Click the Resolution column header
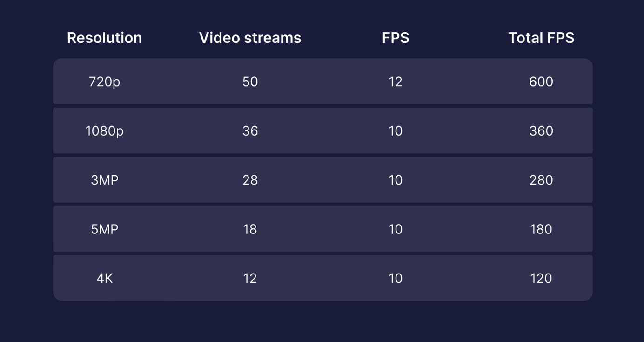Image resolution: width=644 pixels, height=342 pixels. coord(104,38)
